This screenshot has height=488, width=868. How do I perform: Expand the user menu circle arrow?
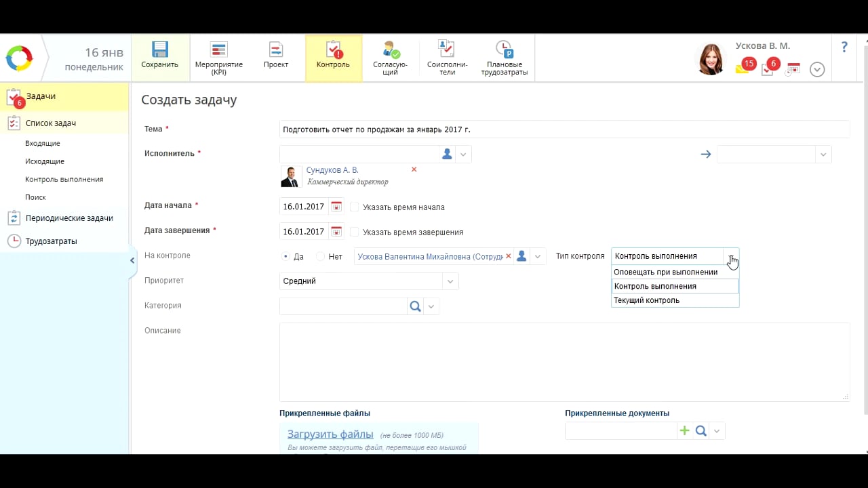pos(817,69)
